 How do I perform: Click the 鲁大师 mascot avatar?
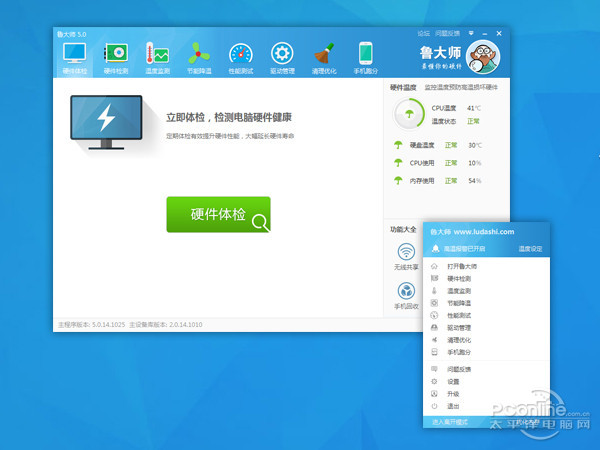(x=483, y=57)
